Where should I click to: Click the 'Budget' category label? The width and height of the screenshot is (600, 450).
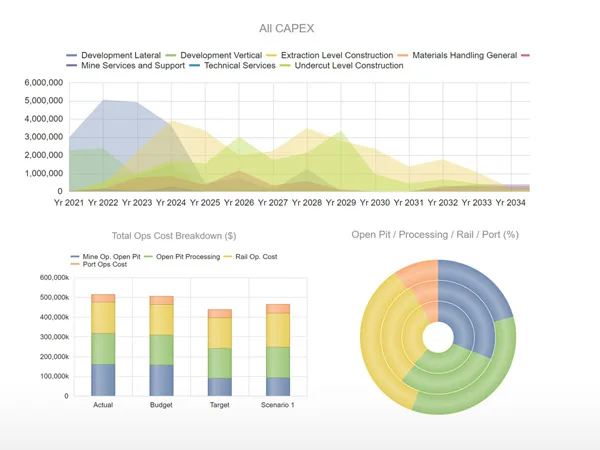coord(161,405)
